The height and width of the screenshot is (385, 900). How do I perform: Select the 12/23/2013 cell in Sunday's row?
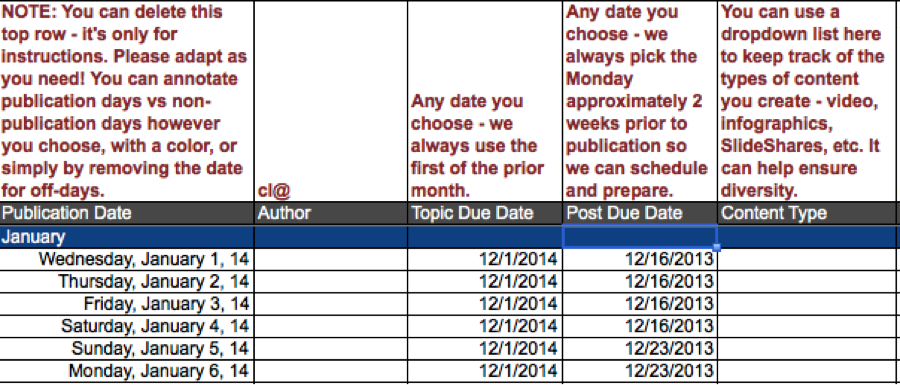640,348
